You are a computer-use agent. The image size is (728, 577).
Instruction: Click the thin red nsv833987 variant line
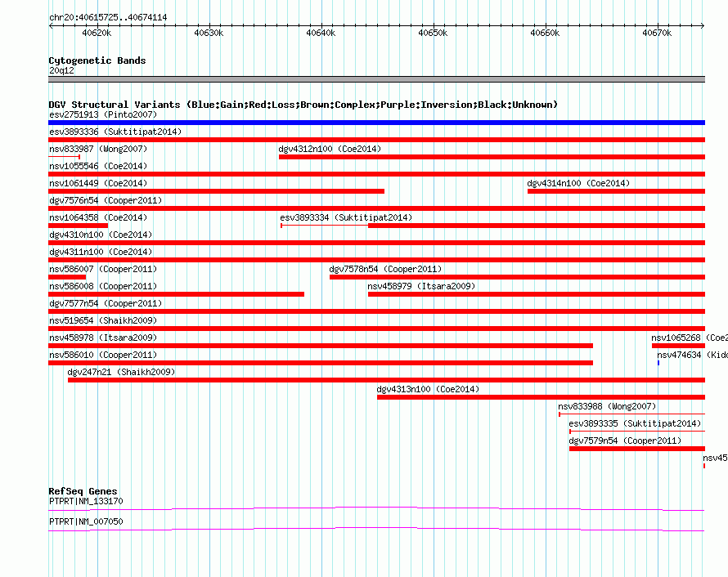click(x=64, y=157)
